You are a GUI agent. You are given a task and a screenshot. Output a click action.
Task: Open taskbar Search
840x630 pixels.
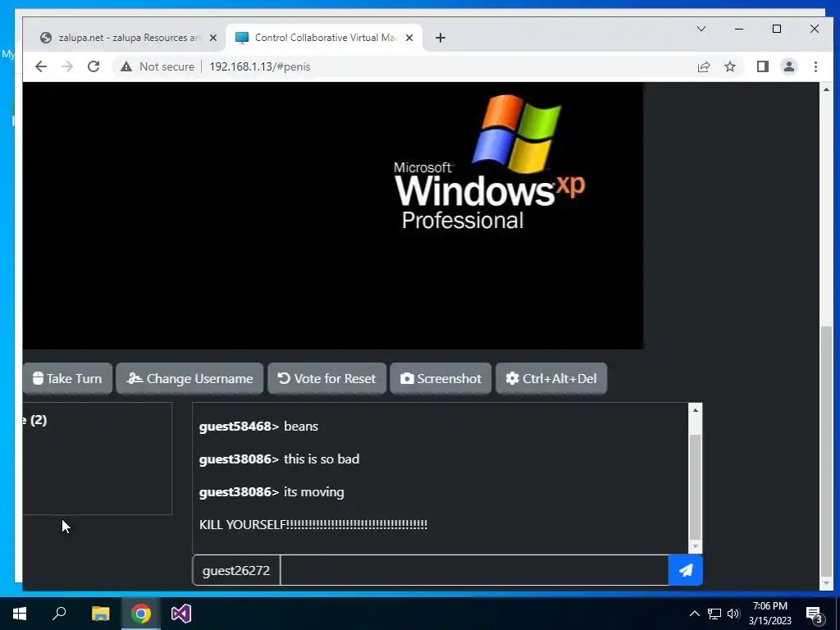(59, 614)
